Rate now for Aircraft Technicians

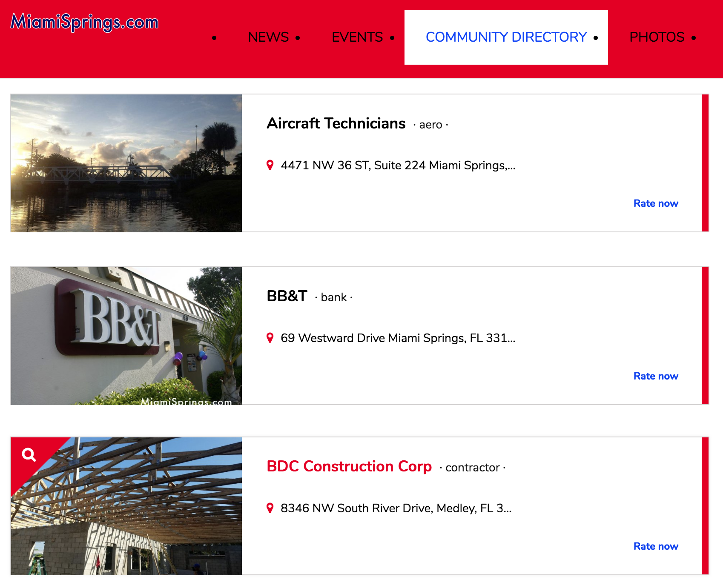656,203
